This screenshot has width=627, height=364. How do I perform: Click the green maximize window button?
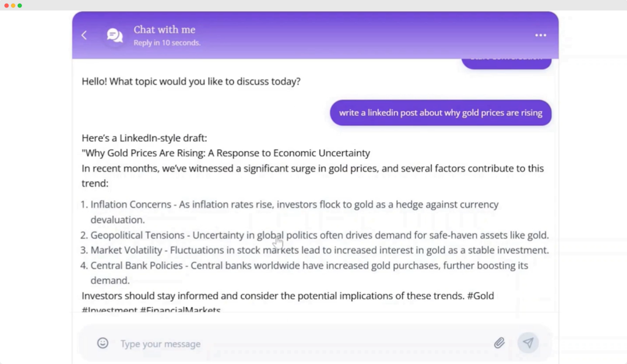pos(20,6)
